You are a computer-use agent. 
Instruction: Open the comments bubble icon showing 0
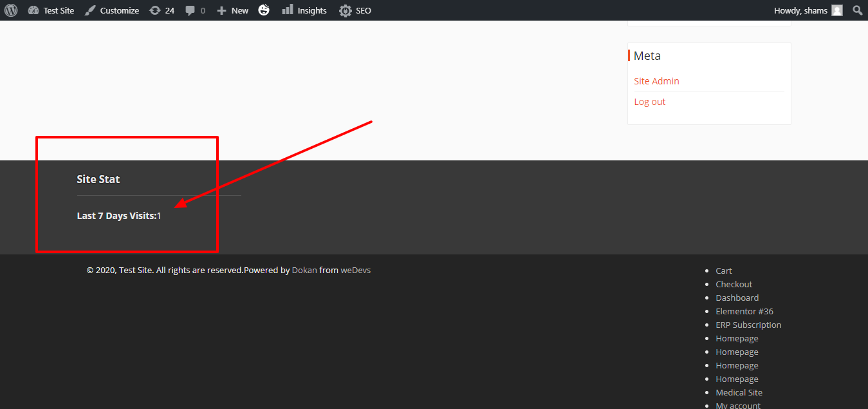click(190, 10)
